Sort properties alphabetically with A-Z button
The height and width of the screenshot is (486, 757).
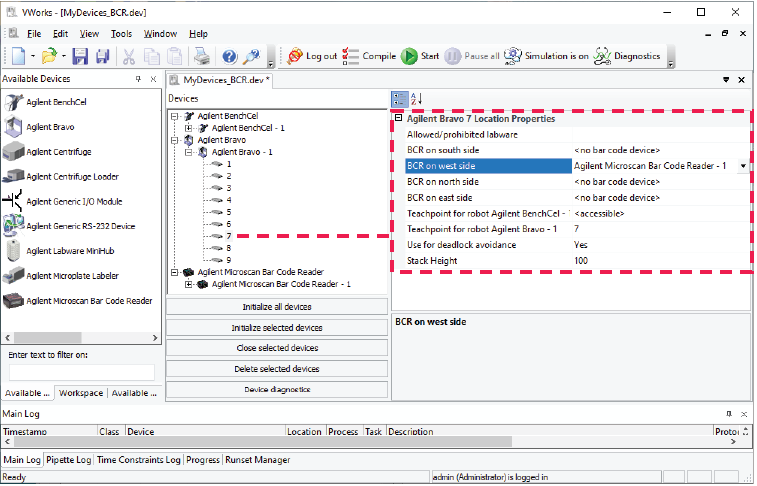click(416, 99)
